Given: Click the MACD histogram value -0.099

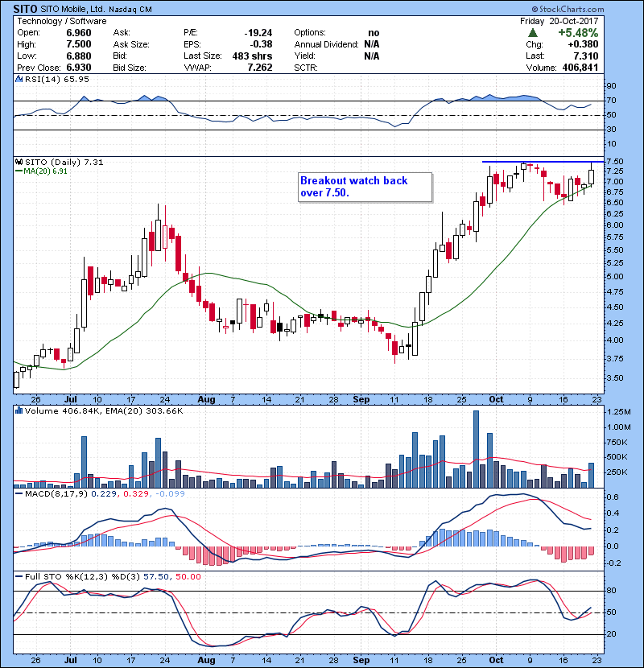Looking at the screenshot, I should 170,494.
